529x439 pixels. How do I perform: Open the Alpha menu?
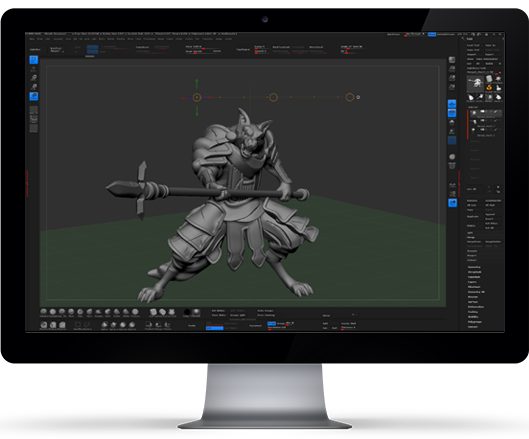32,39
